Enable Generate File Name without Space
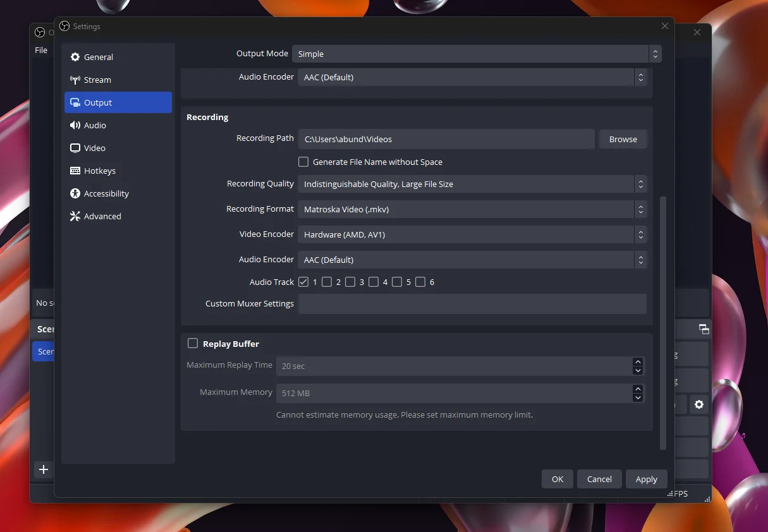 (303, 162)
